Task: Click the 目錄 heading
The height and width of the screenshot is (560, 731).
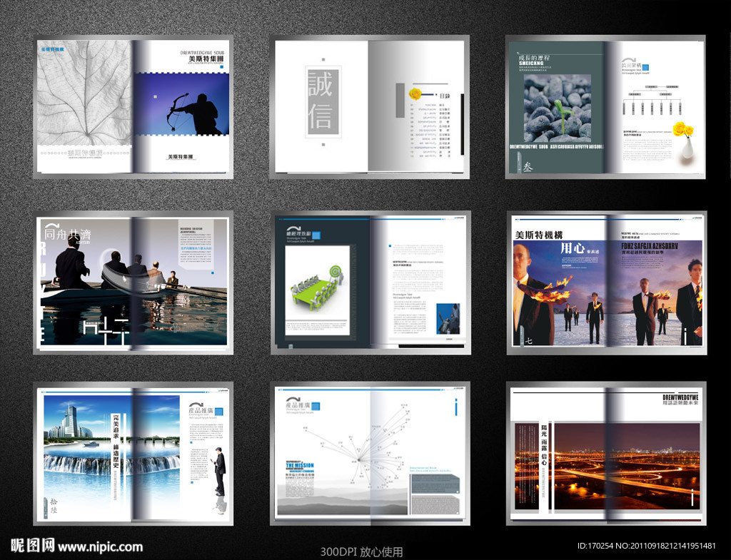Action: 445,96
